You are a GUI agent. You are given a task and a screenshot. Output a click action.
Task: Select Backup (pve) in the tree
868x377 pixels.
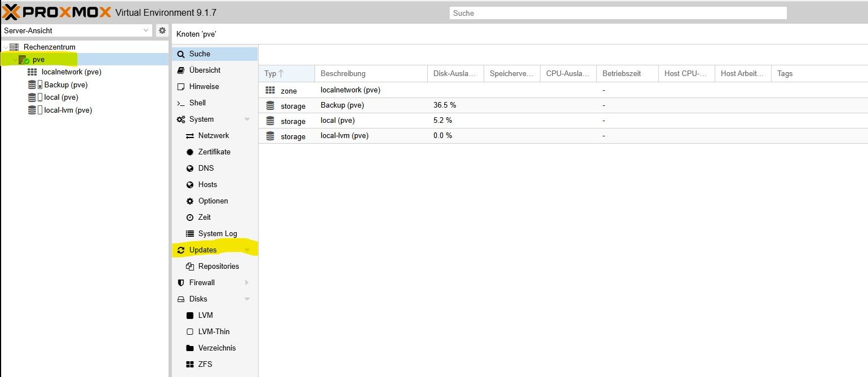pyautogui.click(x=66, y=85)
